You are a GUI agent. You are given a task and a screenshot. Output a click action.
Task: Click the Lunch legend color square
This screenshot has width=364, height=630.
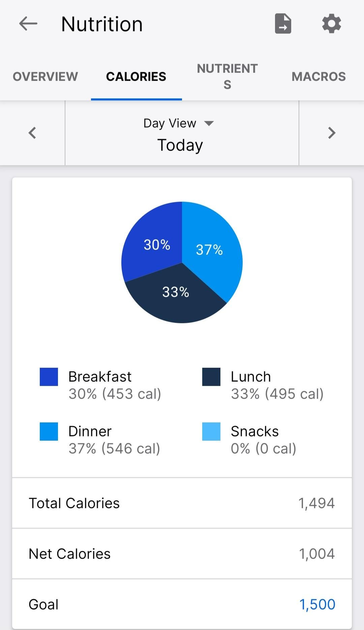click(211, 377)
